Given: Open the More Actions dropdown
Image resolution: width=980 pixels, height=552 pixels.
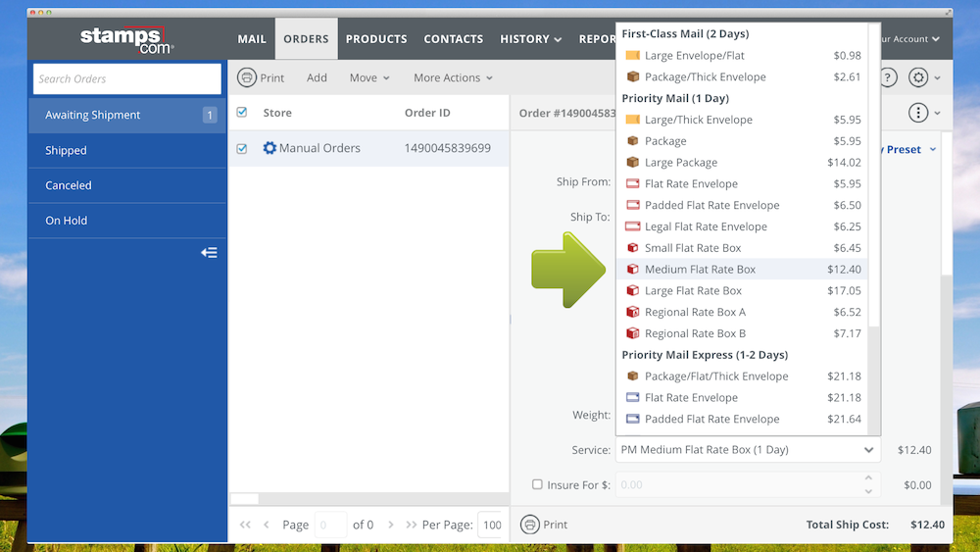Looking at the screenshot, I should pyautogui.click(x=453, y=77).
